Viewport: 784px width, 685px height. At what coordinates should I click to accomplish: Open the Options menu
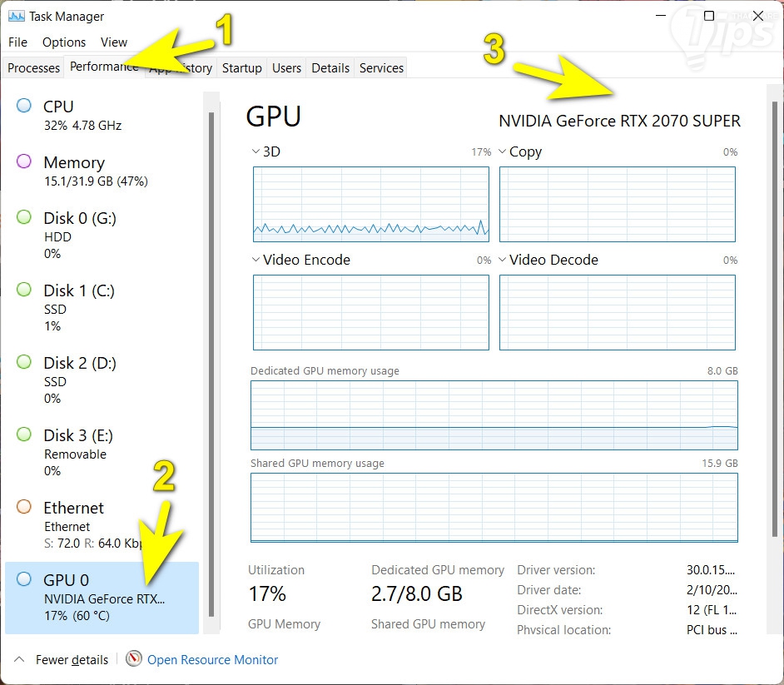64,42
